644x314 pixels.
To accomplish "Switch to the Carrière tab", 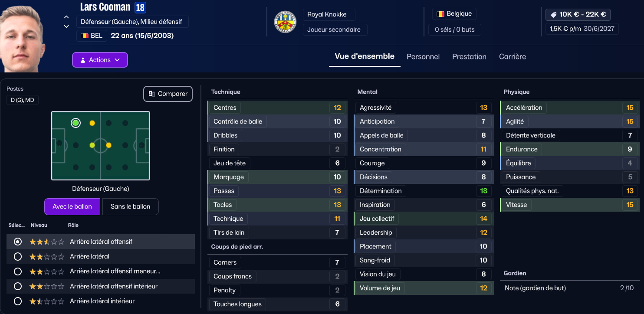I will (512, 57).
